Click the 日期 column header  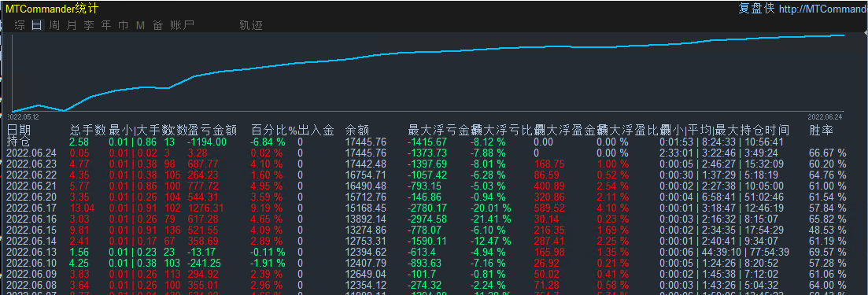(19, 130)
